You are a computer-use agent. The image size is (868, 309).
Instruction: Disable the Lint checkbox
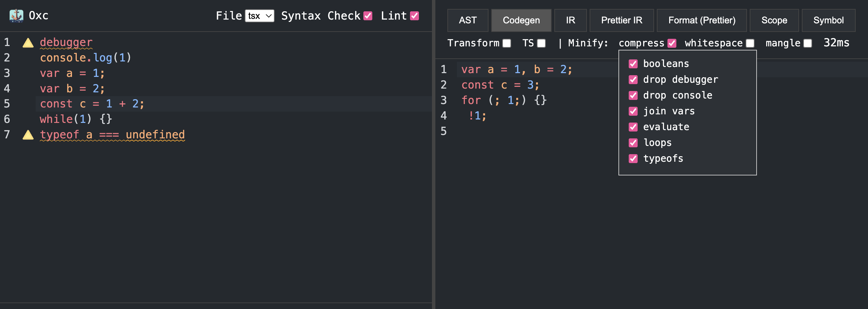pyautogui.click(x=414, y=16)
